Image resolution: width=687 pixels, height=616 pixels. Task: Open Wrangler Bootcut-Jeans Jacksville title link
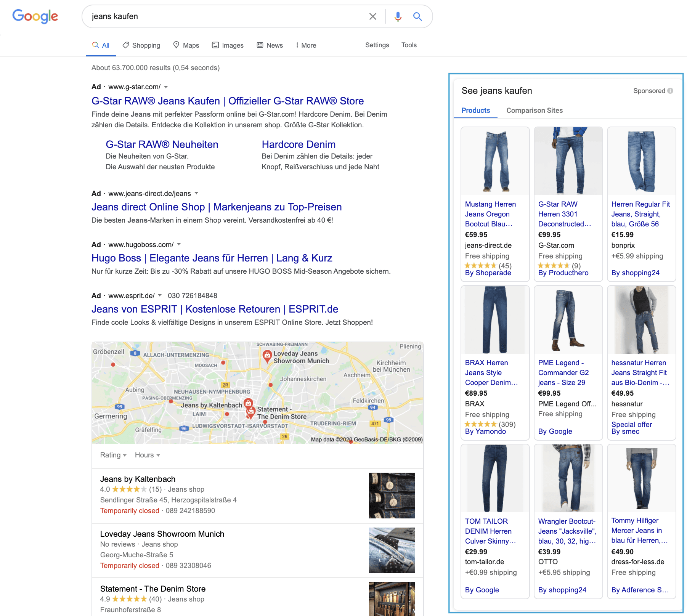point(567,531)
